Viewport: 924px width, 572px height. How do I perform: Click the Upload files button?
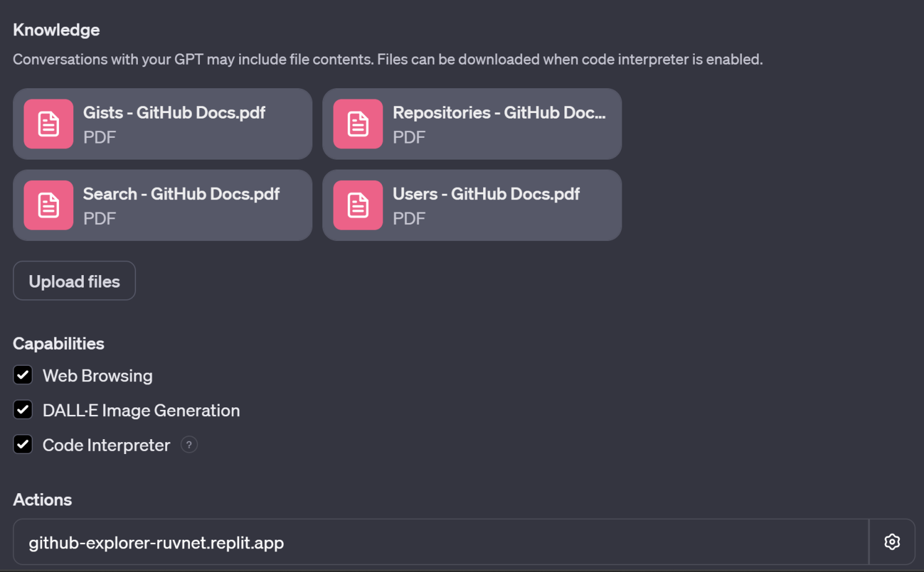[75, 281]
